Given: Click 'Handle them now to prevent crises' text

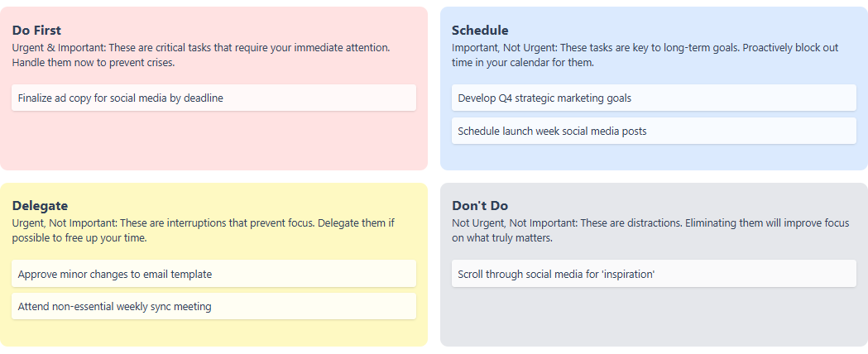Looking at the screenshot, I should coord(93,63).
